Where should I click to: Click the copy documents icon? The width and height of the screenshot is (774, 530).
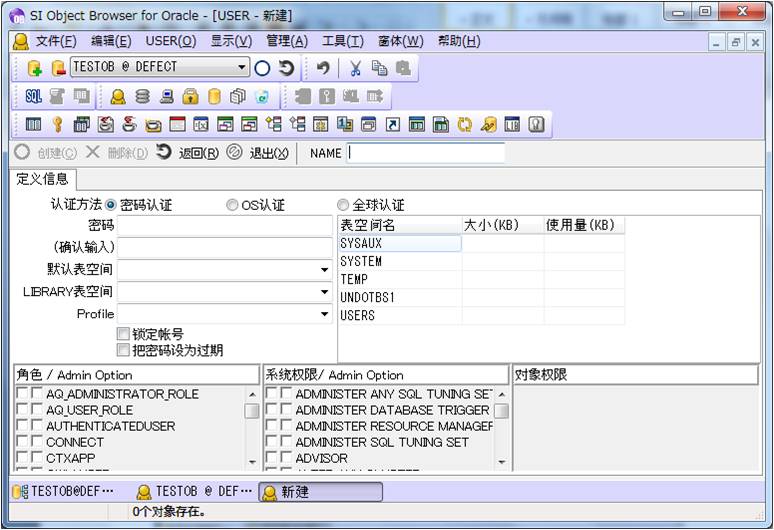tap(379, 68)
